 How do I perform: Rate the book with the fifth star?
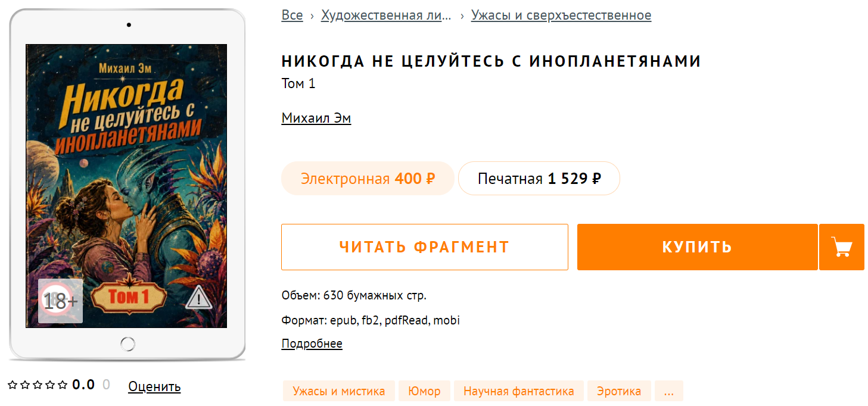(63, 385)
